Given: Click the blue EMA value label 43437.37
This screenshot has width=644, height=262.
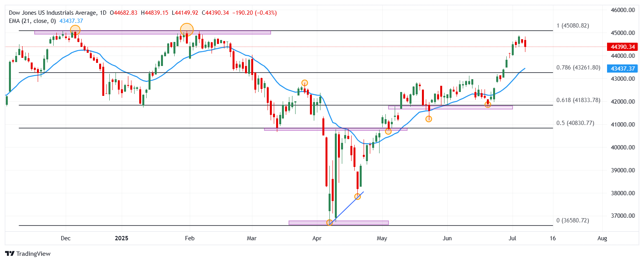Looking at the screenshot, I should pos(623,69).
